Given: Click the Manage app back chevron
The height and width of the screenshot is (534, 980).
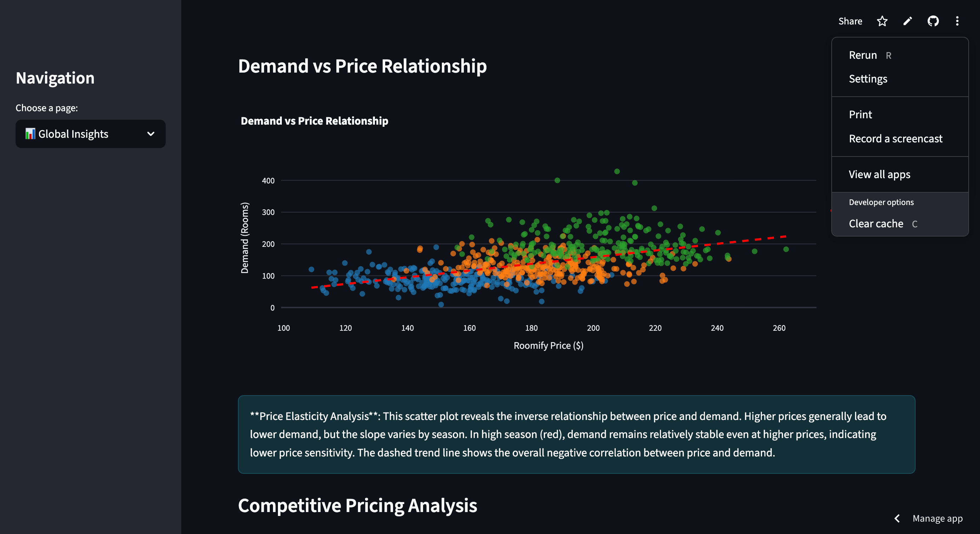Looking at the screenshot, I should click(897, 518).
